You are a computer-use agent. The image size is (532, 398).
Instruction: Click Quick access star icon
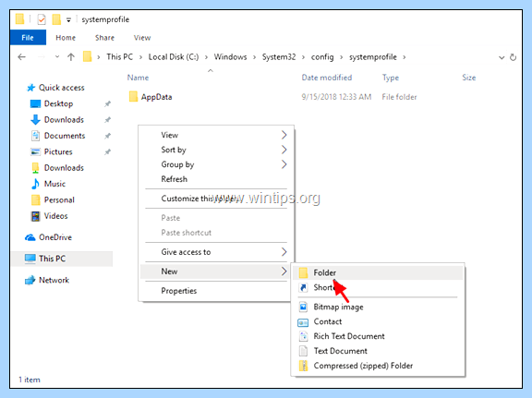[x=30, y=88]
